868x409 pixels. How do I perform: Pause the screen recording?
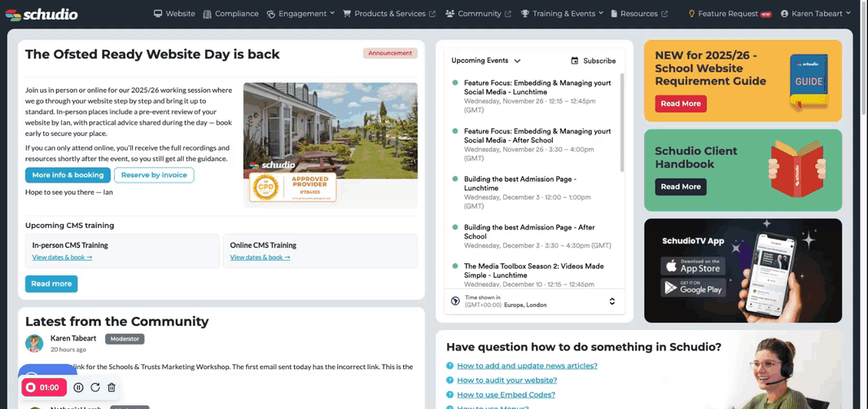79,388
